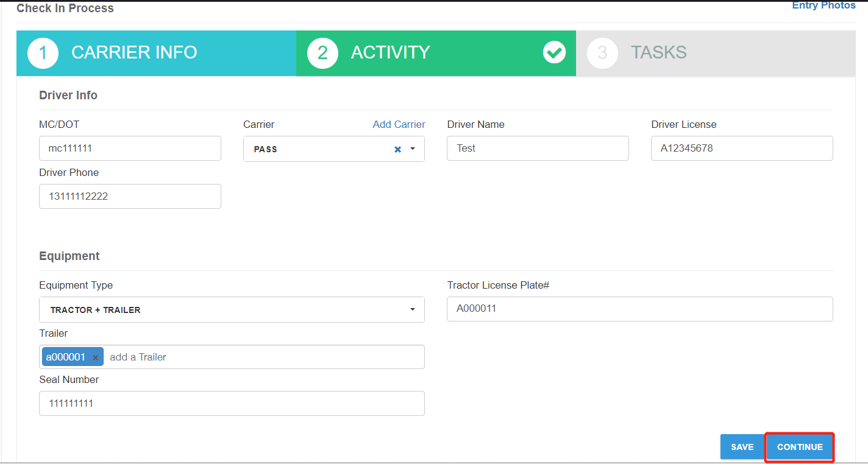Open the Entry Photos link
The width and height of the screenshot is (868, 464).
click(x=824, y=5)
